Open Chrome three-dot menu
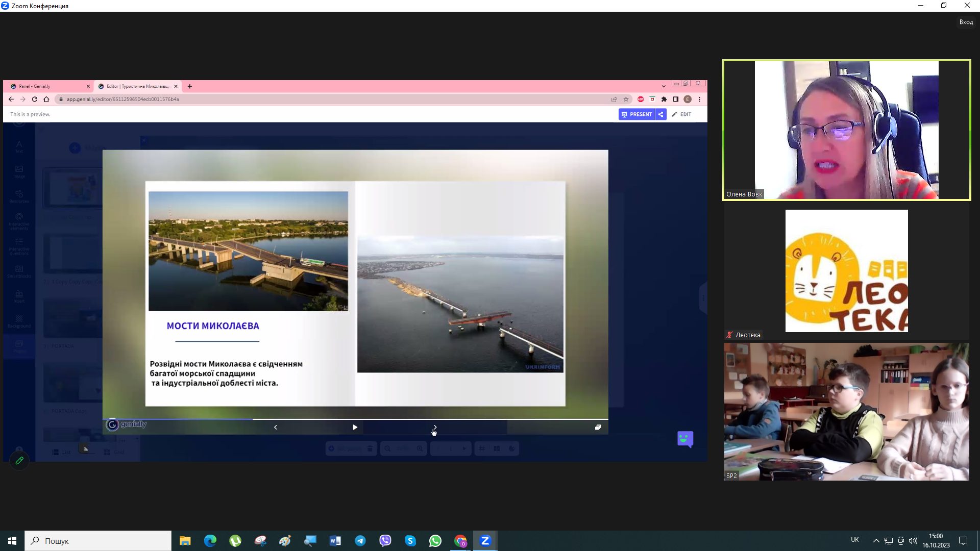The width and height of the screenshot is (980, 551). (700, 99)
